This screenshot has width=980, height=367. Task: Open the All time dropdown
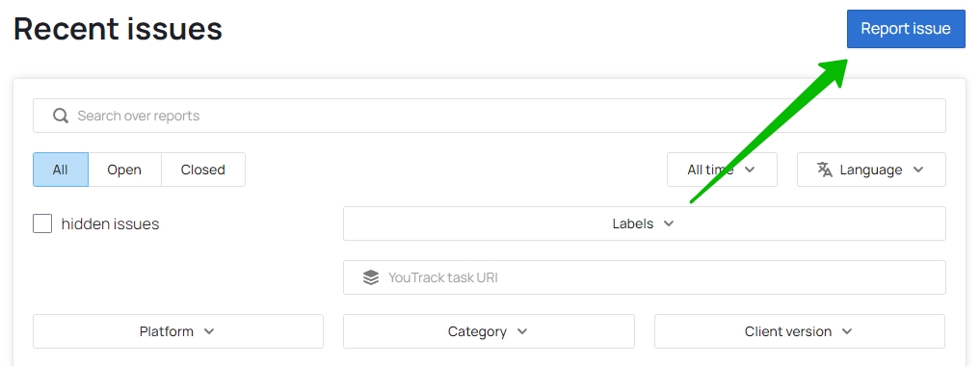(x=722, y=170)
